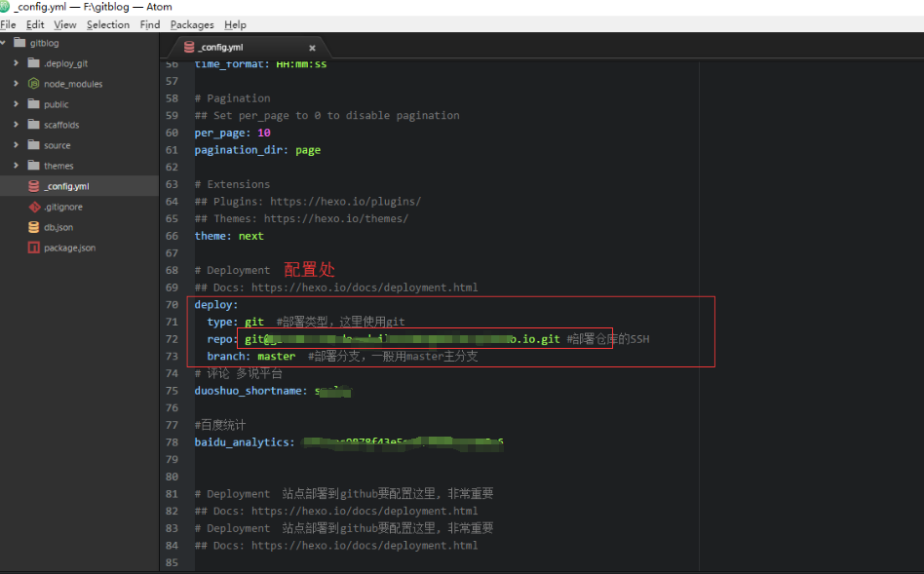Click the '# Pagination' comment line
The image size is (924, 574).
[x=232, y=98]
